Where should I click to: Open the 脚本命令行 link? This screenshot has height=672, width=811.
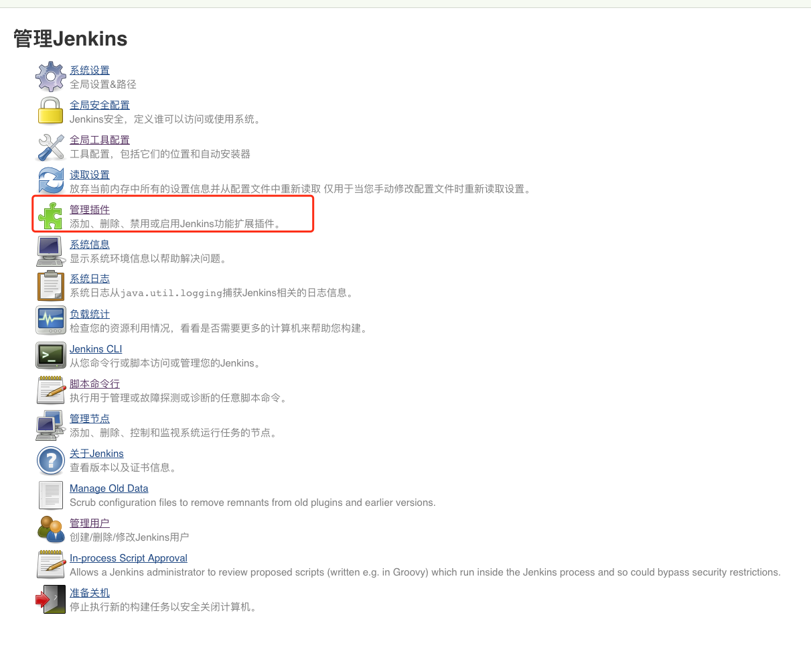point(94,384)
